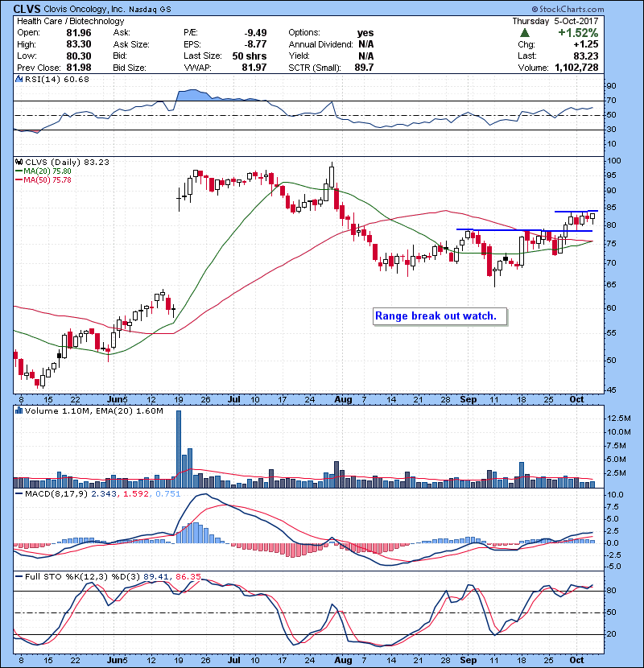This screenshot has height=668, width=644.
Task: Select the MA(20) 75.80 legend entry
Action: (43, 171)
